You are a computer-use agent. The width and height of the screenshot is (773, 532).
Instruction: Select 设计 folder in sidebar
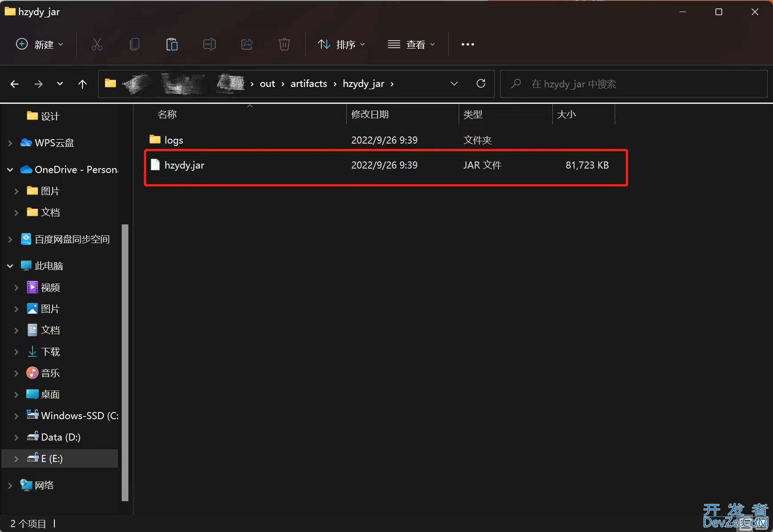(43, 116)
